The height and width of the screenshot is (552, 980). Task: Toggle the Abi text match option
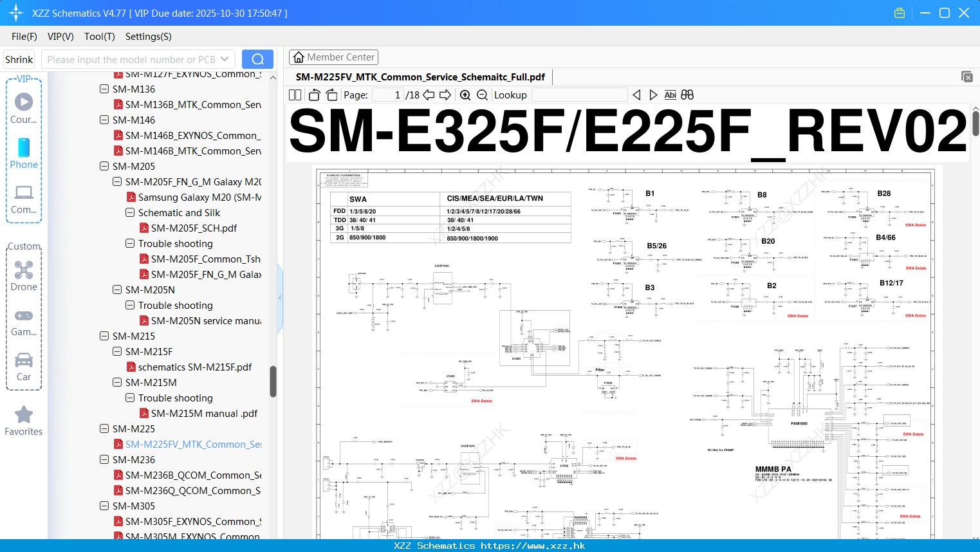pyautogui.click(x=670, y=95)
